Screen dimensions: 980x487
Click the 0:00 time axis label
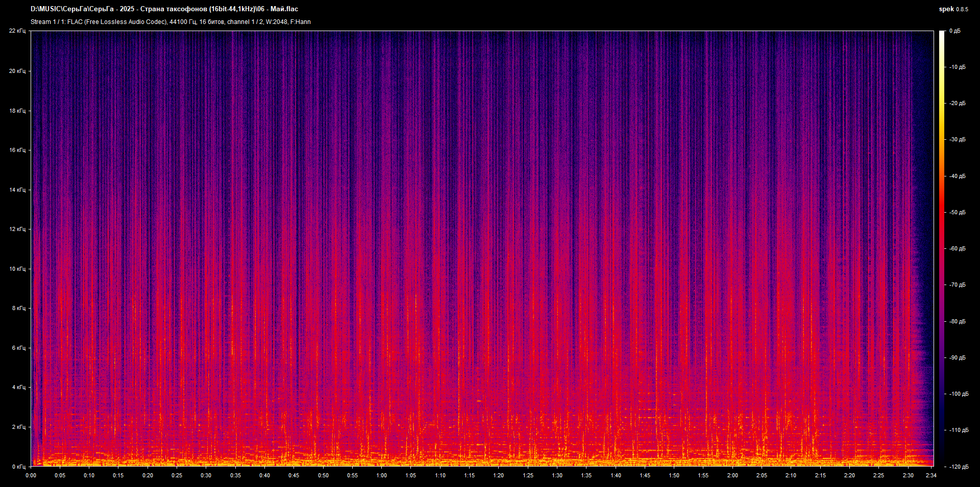31,475
